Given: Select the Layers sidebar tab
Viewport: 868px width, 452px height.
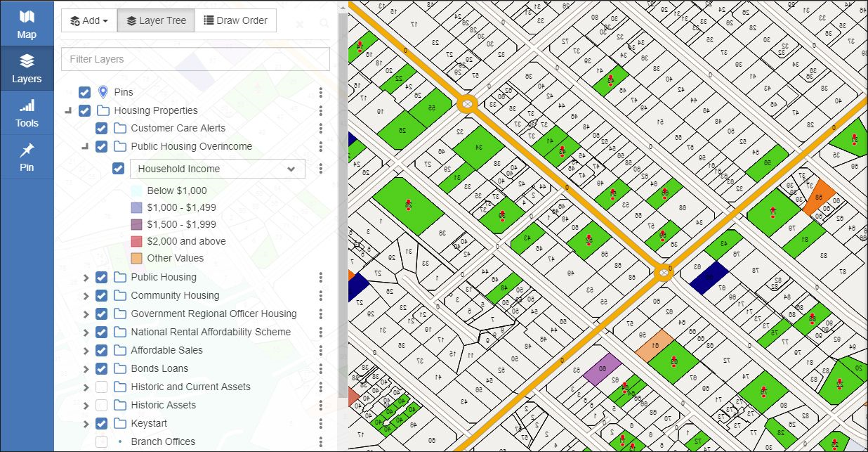Looking at the screenshot, I should (27, 68).
